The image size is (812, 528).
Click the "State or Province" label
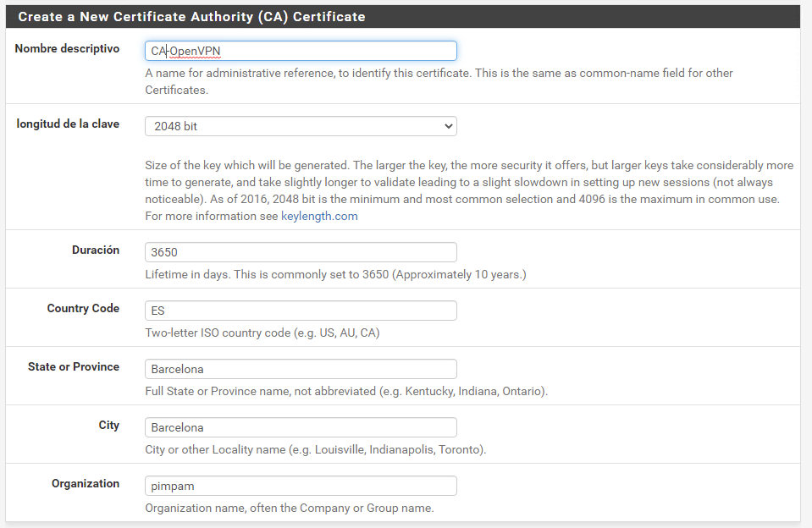pos(74,367)
